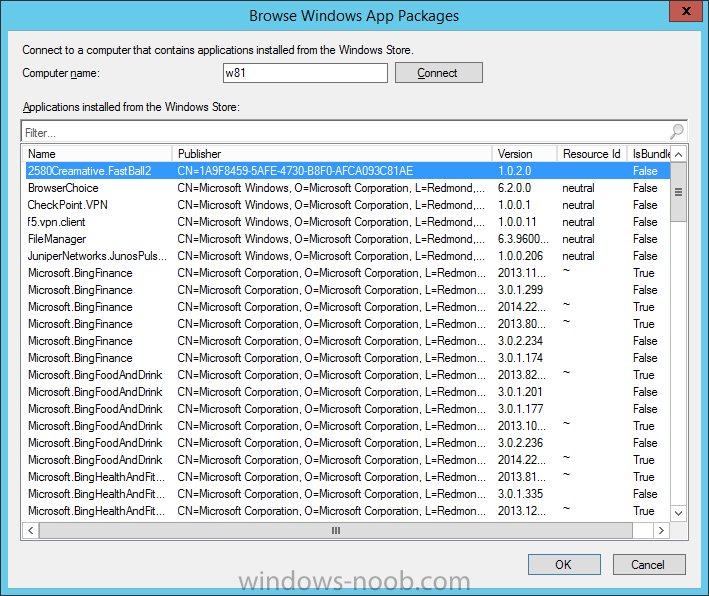Click the horizontal scrollbar right arrow
The height and width of the screenshot is (596, 709).
click(662, 530)
